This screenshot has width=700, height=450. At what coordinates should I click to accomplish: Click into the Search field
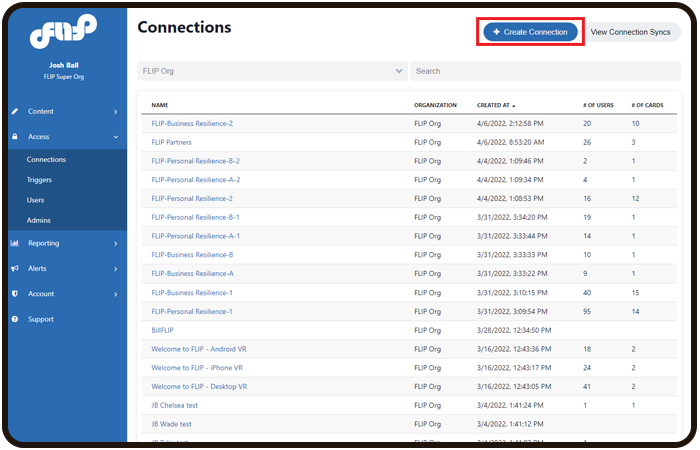tap(546, 71)
